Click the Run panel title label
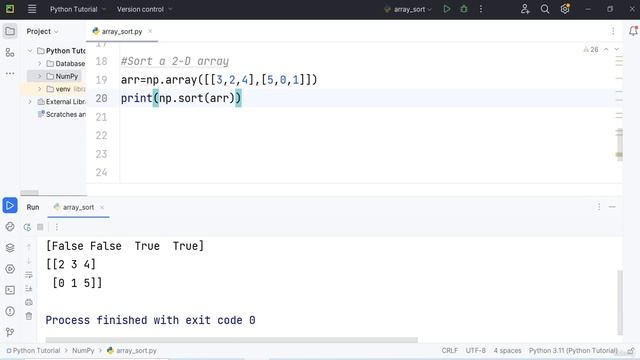640x360 pixels. (x=33, y=207)
